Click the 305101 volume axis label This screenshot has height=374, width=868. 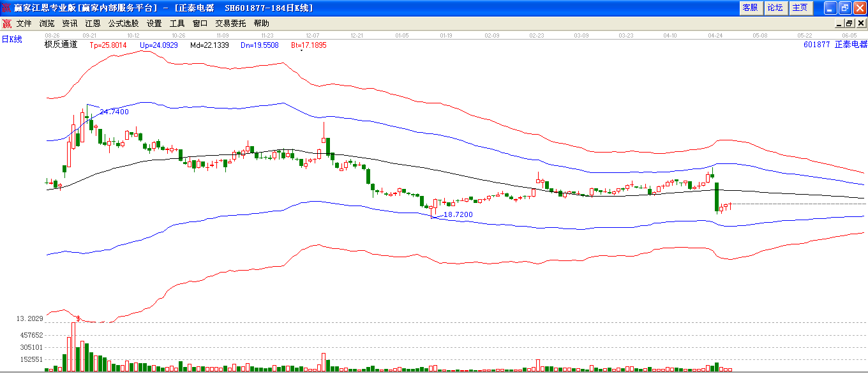coord(31,347)
